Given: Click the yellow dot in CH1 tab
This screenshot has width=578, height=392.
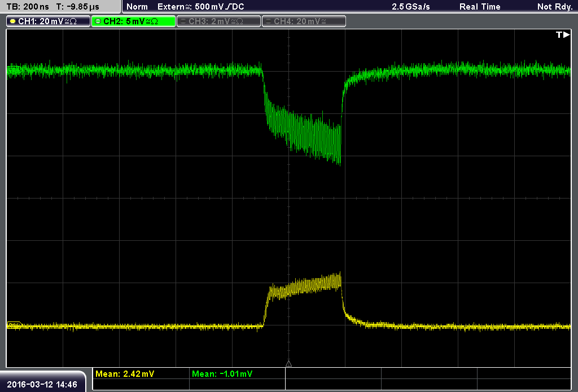Looking at the screenshot, I should pyautogui.click(x=12, y=21).
